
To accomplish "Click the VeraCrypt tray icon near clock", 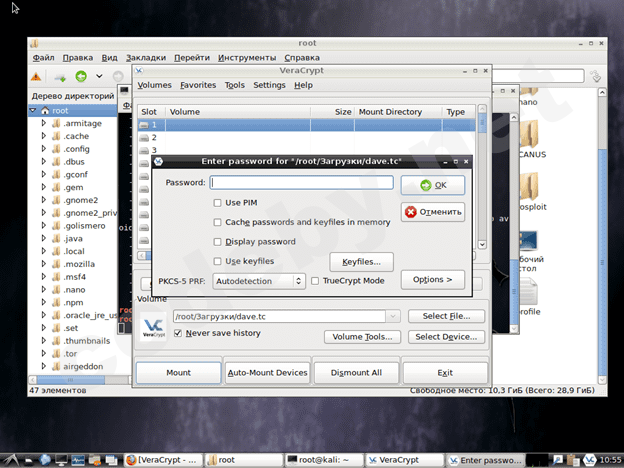I will (589, 460).
